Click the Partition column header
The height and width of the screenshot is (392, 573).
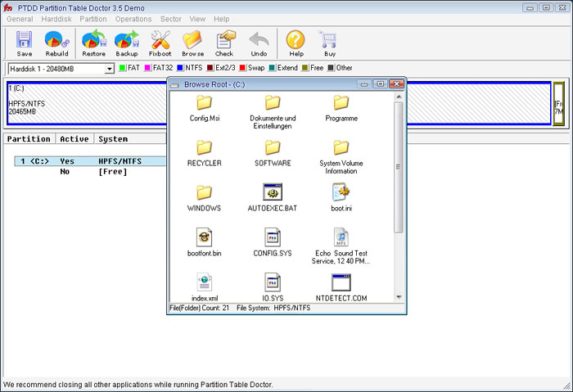pos(29,139)
